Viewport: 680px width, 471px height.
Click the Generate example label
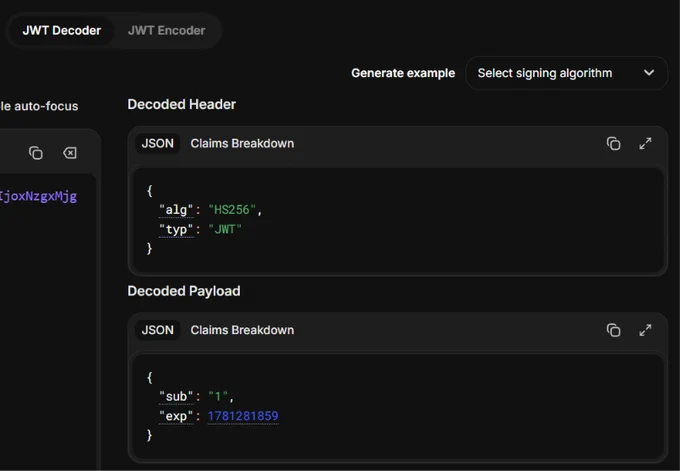coord(403,73)
